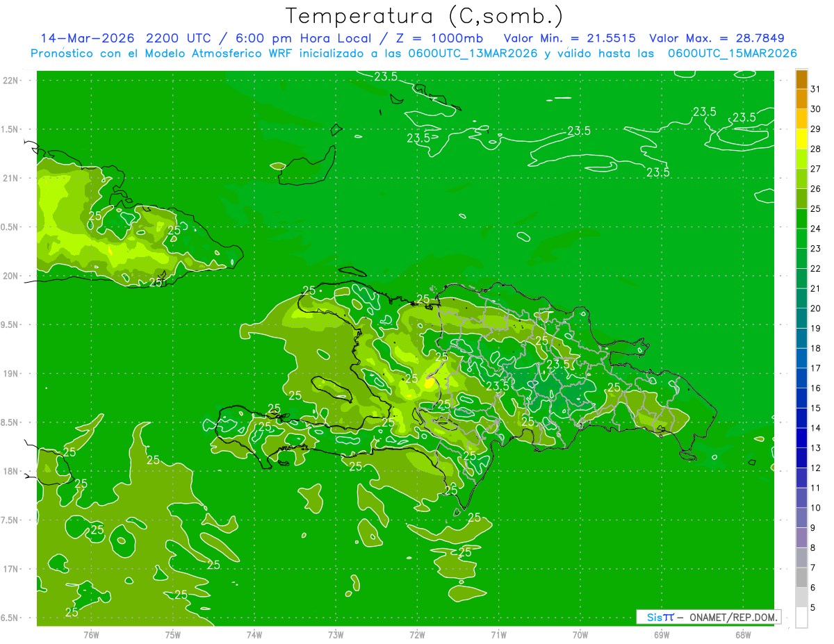This screenshot has height=644, width=834.
Task: Click the 17N latitude axis label
Action: click(x=10, y=569)
